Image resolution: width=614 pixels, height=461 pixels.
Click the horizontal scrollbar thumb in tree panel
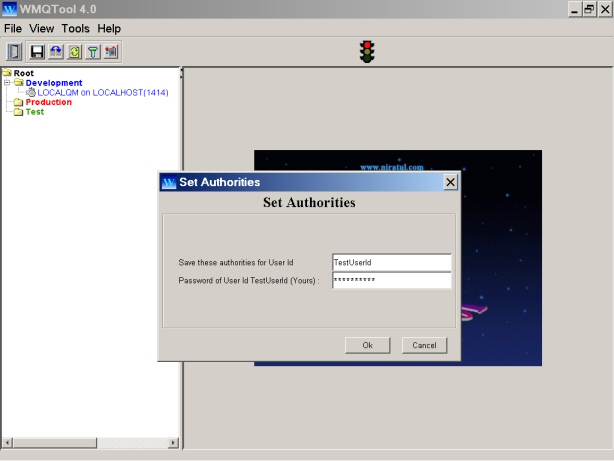point(54,443)
